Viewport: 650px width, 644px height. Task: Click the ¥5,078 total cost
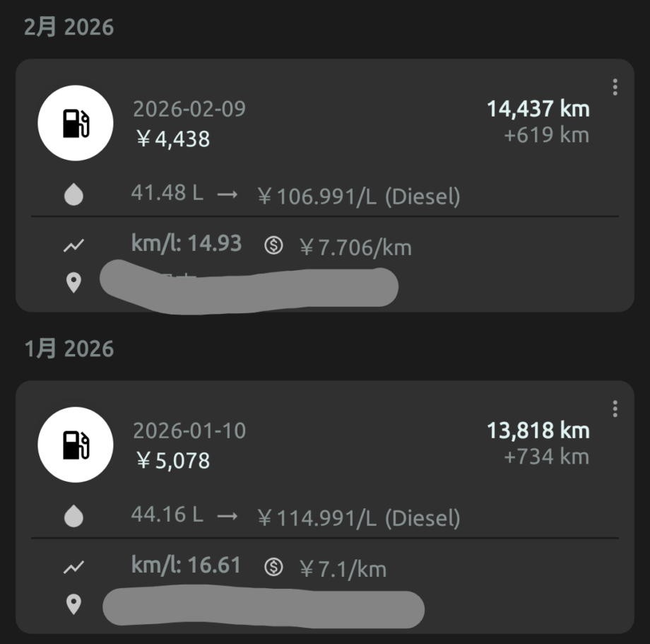173,461
